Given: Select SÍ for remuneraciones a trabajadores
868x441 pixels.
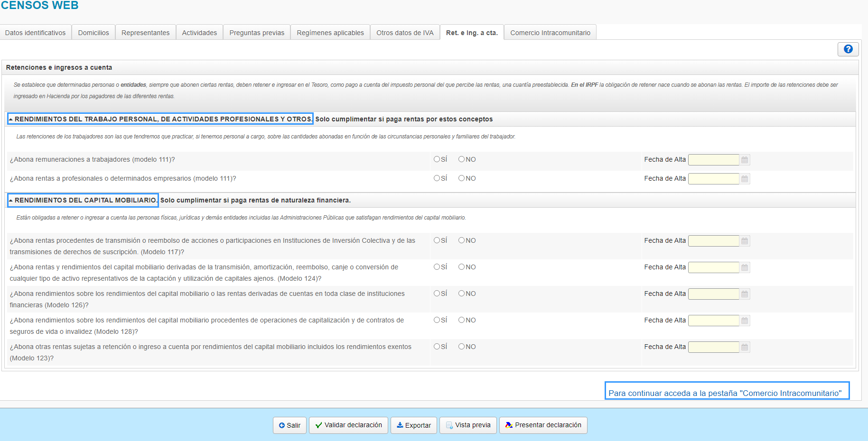Looking at the screenshot, I should 437,159.
